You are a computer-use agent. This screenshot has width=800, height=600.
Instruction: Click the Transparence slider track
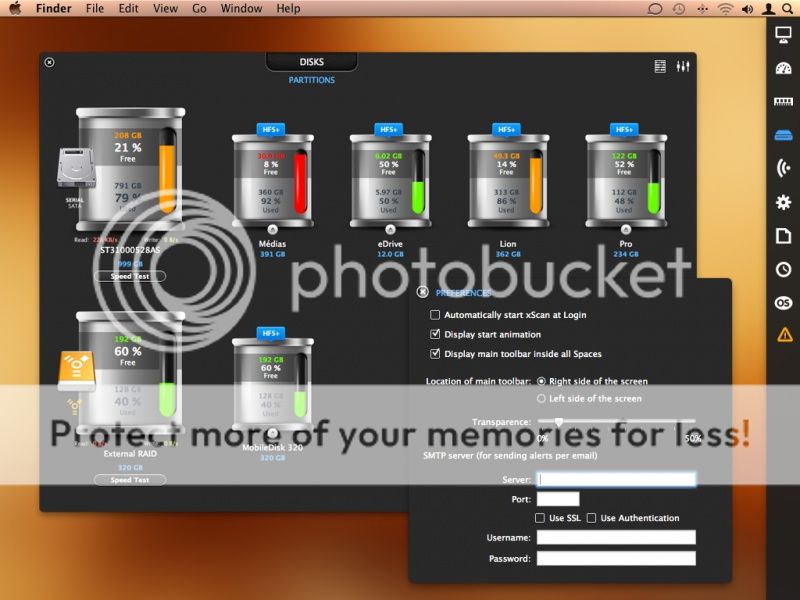pyautogui.click(x=615, y=422)
